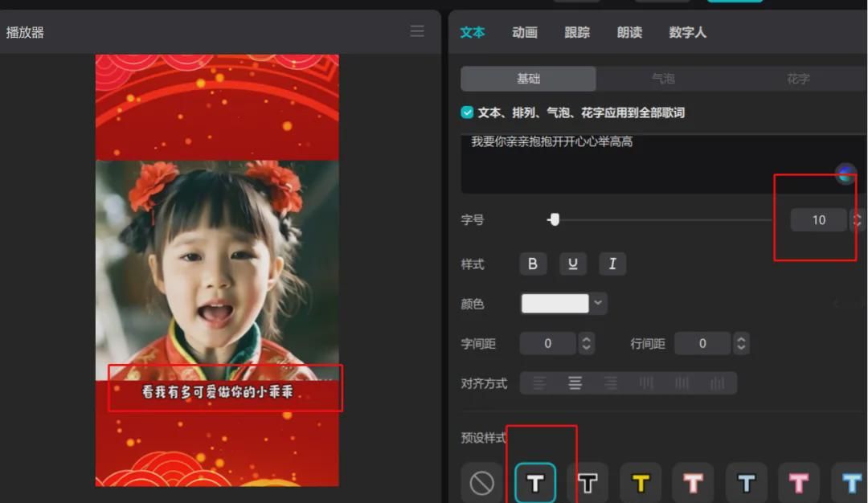This screenshot has height=503, width=868.
Task: Toggle applying text settings to all lyrics
Action: pos(467,112)
